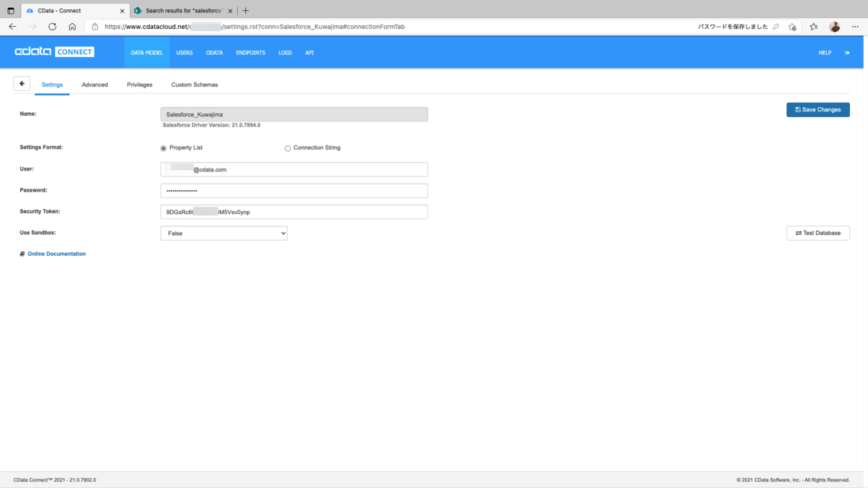The width and height of the screenshot is (868, 488).
Task: Select the Connection String radio button
Action: tap(287, 148)
